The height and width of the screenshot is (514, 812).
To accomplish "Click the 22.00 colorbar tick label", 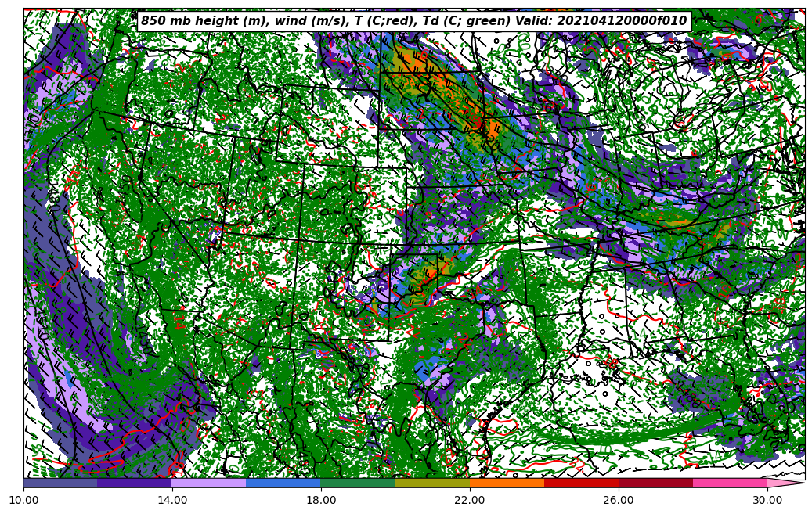I will [x=470, y=500].
